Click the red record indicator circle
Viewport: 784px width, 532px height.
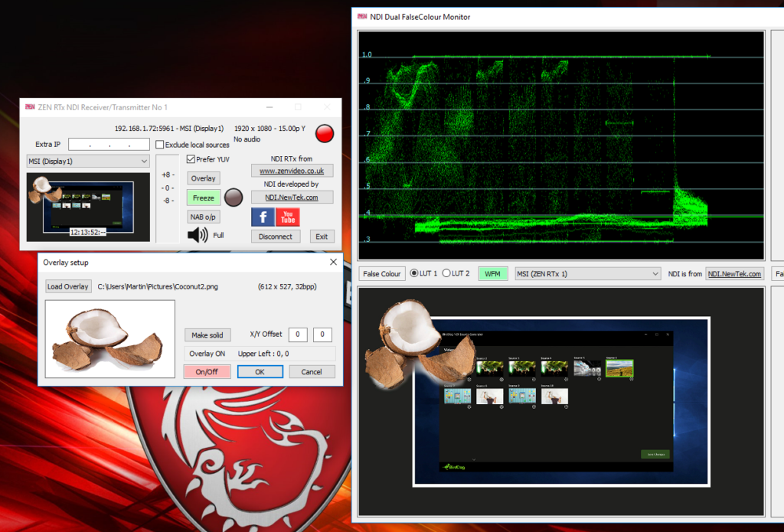click(x=325, y=133)
